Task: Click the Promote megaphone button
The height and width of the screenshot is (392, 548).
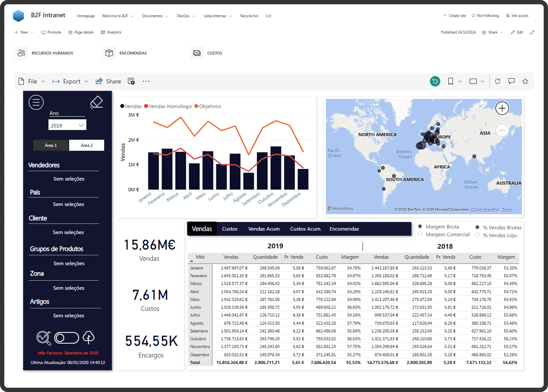Action: point(51,32)
